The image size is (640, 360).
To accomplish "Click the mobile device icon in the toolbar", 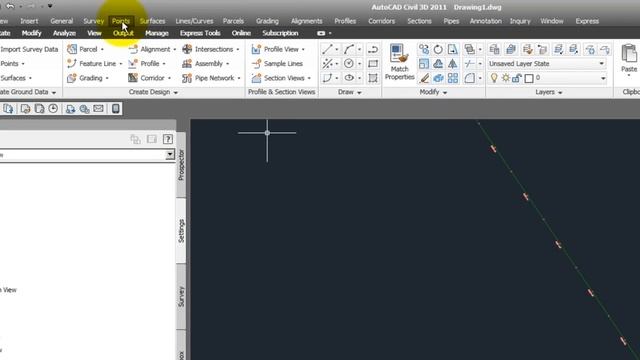I will click(116, 109).
